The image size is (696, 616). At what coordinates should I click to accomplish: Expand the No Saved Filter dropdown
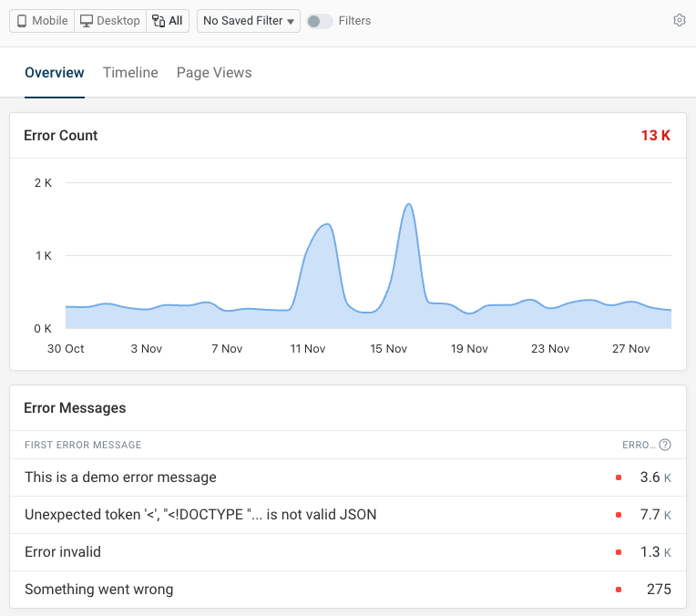(x=249, y=21)
